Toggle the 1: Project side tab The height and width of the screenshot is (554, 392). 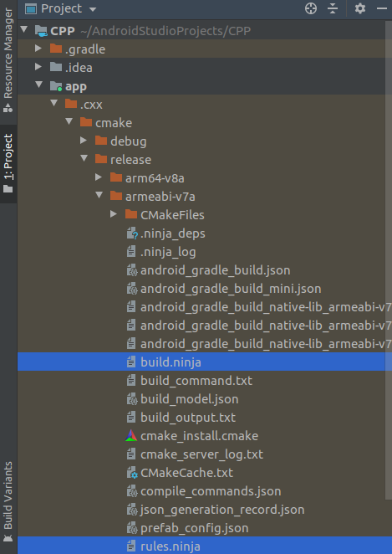click(8, 163)
